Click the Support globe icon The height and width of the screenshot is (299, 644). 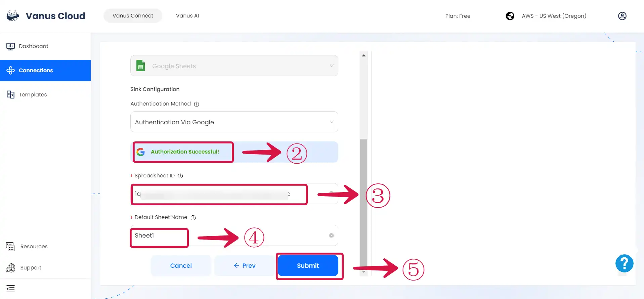click(x=10, y=268)
